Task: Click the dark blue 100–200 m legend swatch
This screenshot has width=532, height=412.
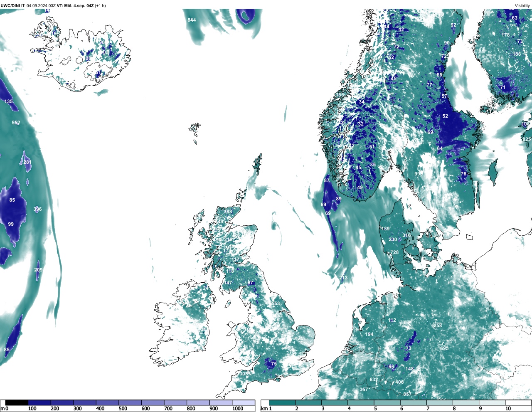Action: point(39,402)
